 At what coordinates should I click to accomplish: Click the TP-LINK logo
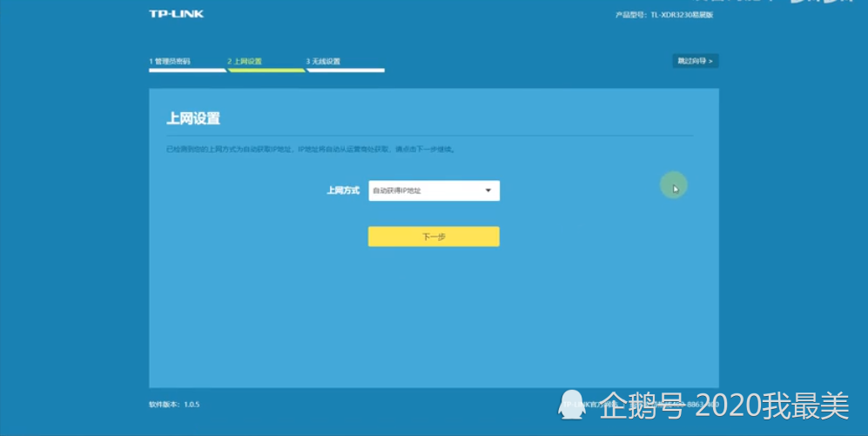(x=176, y=14)
